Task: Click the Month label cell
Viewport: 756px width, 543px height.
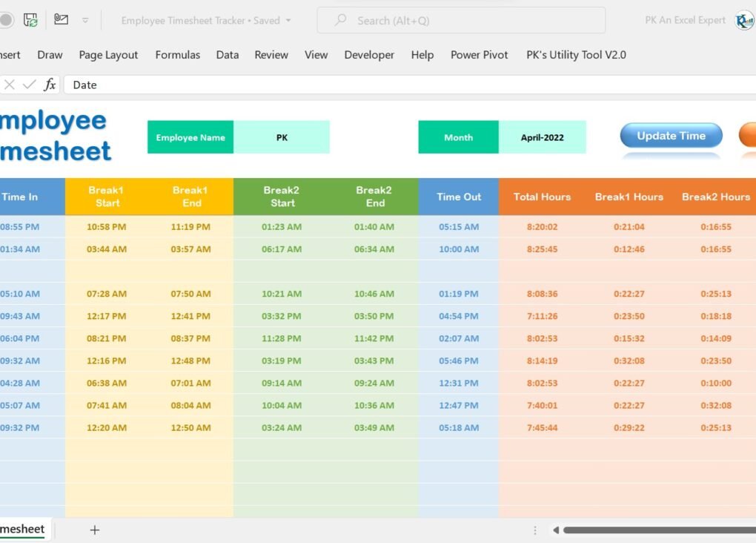Action: click(x=459, y=137)
